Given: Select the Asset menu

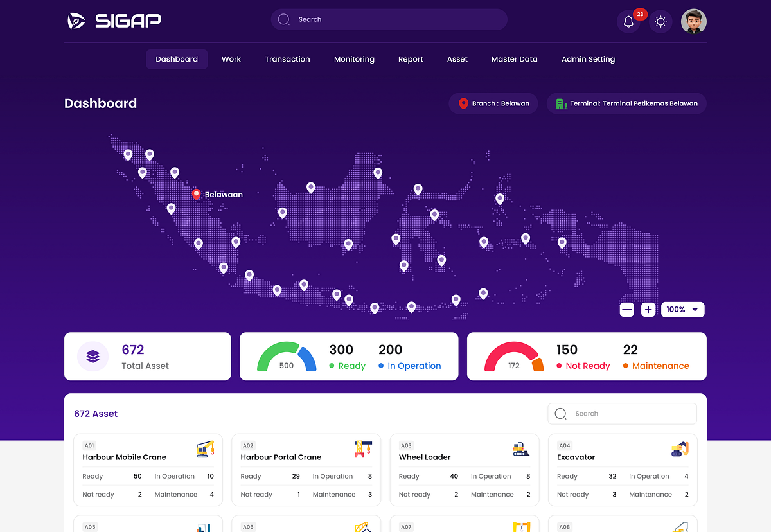Looking at the screenshot, I should click(457, 59).
